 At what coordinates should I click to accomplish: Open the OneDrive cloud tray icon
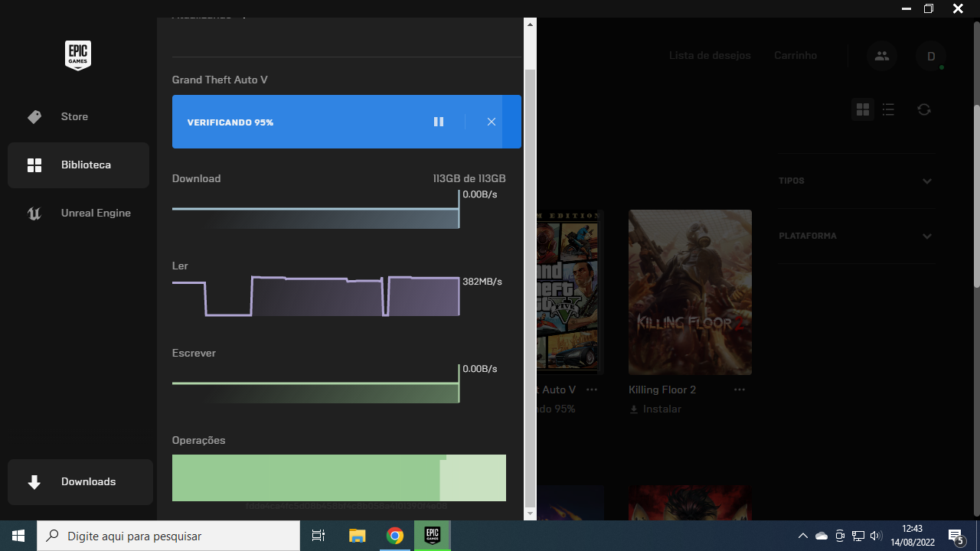pyautogui.click(x=822, y=536)
